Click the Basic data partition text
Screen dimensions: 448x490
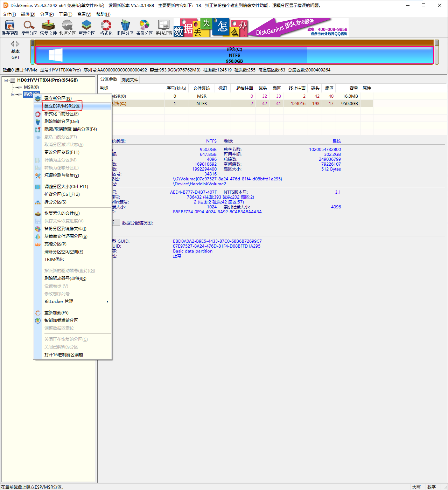pyautogui.click(x=192, y=251)
